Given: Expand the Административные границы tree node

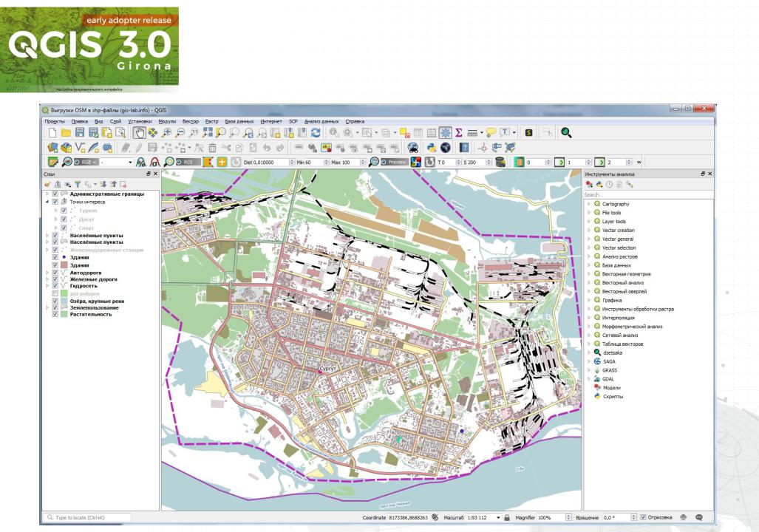Looking at the screenshot, I should click(x=47, y=194).
